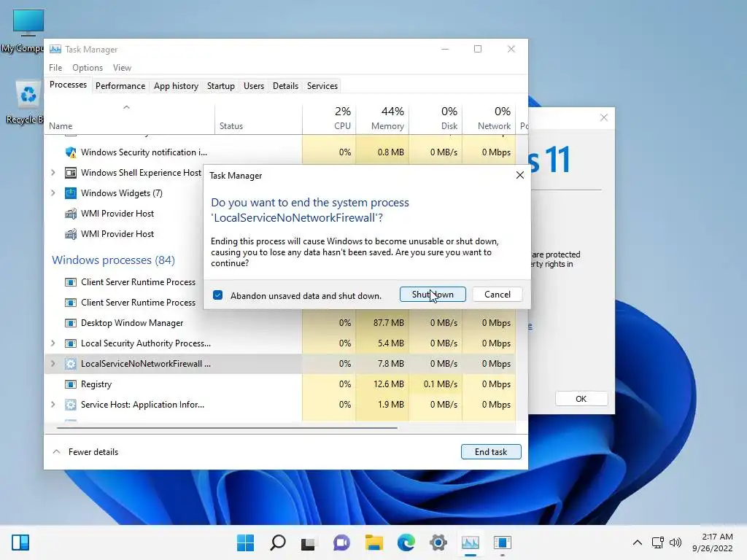Open the clock showing 2:17 AM
This screenshot has width=747, height=560.
(712, 542)
